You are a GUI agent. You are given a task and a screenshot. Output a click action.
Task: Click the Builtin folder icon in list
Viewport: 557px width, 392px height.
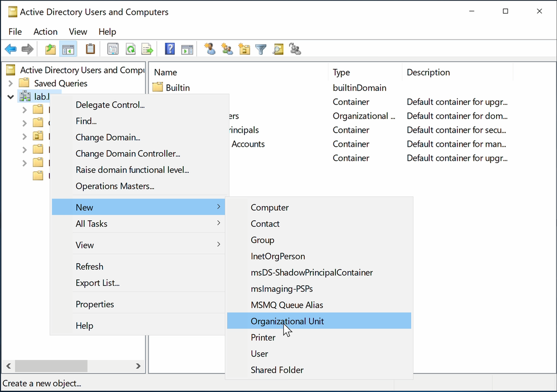pos(158,87)
